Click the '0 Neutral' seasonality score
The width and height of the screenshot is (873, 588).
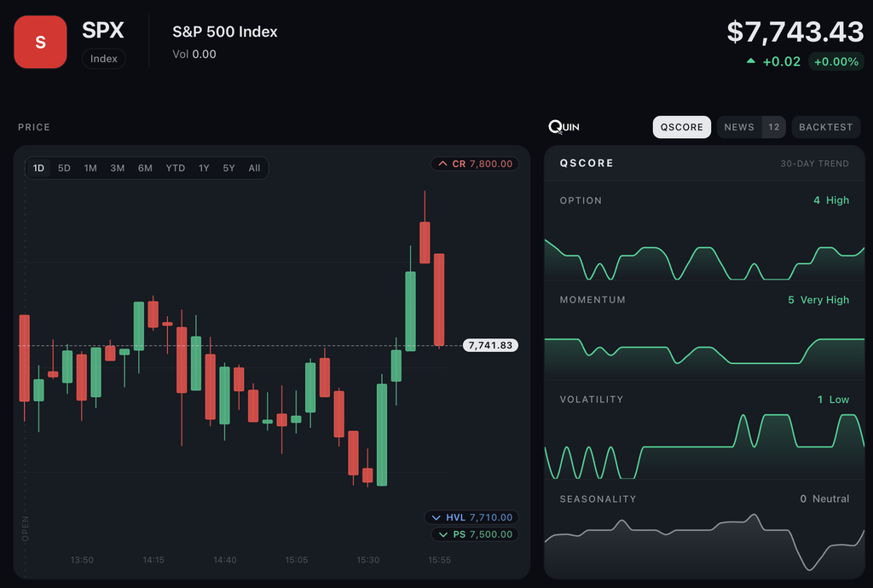click(824, 499)
